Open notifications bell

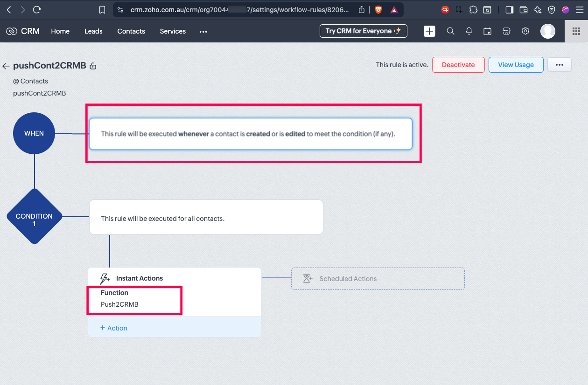[x=469, y=31]
